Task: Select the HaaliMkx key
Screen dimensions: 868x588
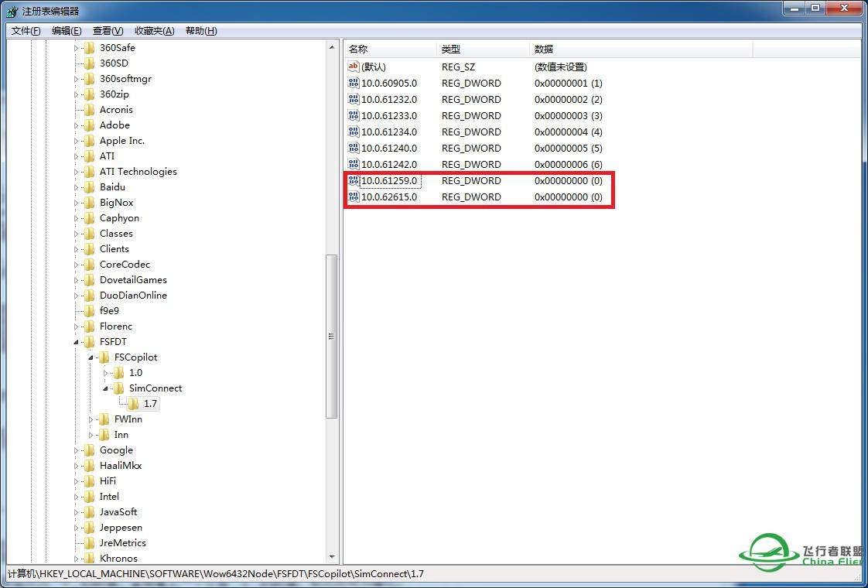Action: (x=121, y=467)
